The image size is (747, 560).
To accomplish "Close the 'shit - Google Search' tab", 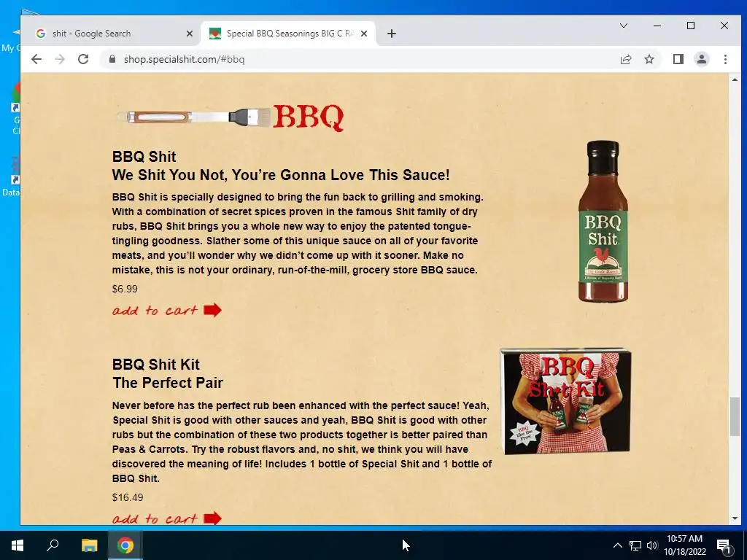I will 189,34.
